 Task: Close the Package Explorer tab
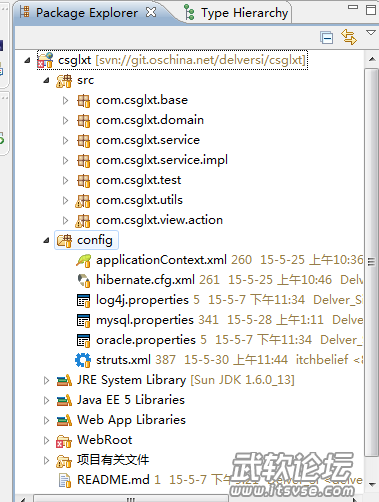coord(151,12)
